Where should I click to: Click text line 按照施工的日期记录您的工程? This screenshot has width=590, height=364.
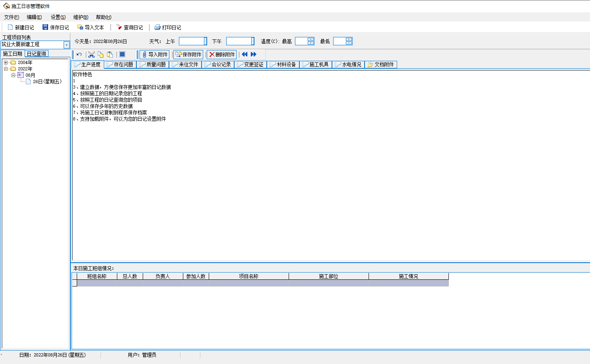pos(111,93)
